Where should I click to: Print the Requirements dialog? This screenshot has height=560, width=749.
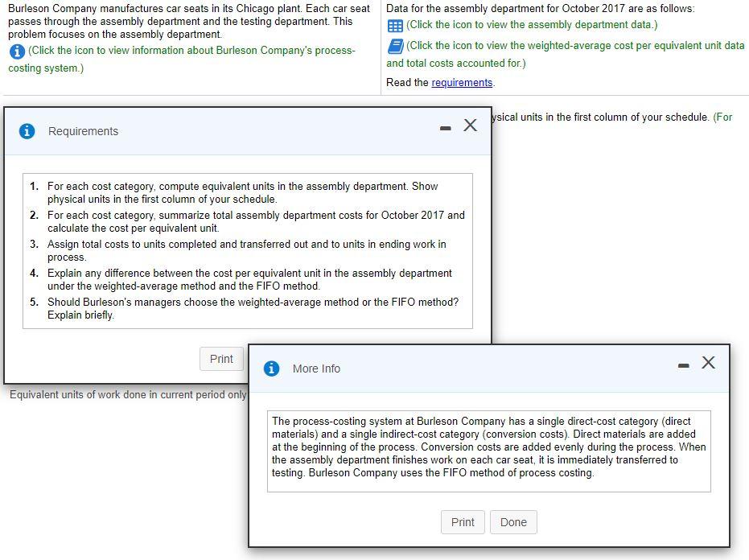click(221, 359)
